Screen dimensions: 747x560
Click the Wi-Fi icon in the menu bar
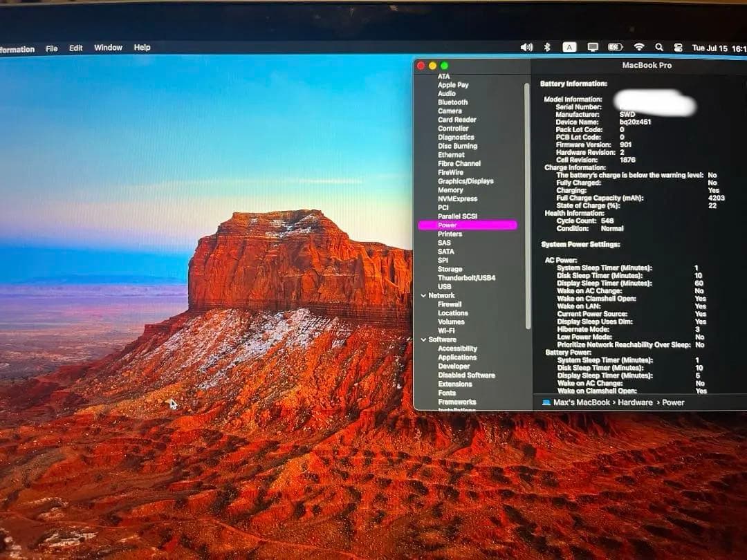click(638, 46)
